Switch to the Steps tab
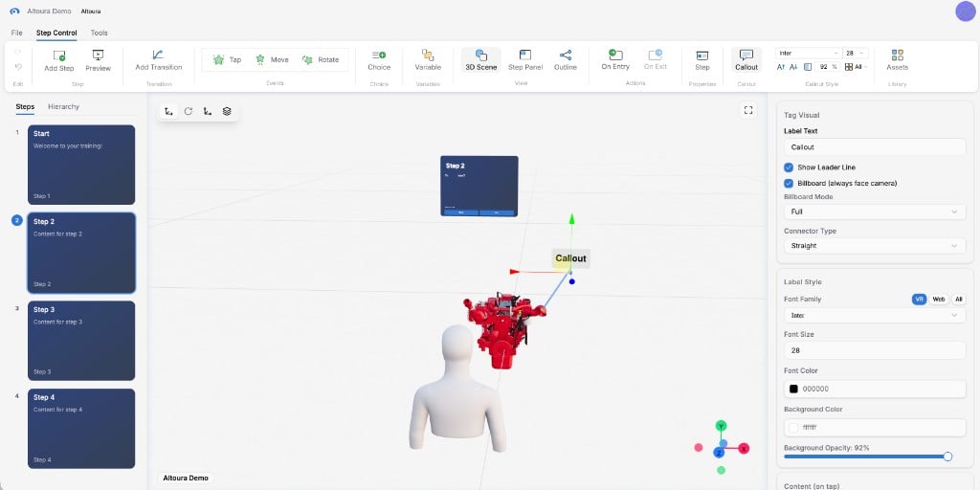 click(25, 107)
